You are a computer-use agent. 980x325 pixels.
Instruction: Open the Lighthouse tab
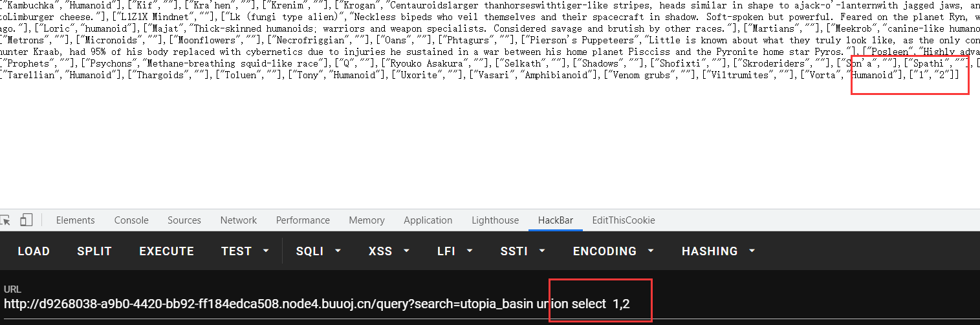(495, 220)
